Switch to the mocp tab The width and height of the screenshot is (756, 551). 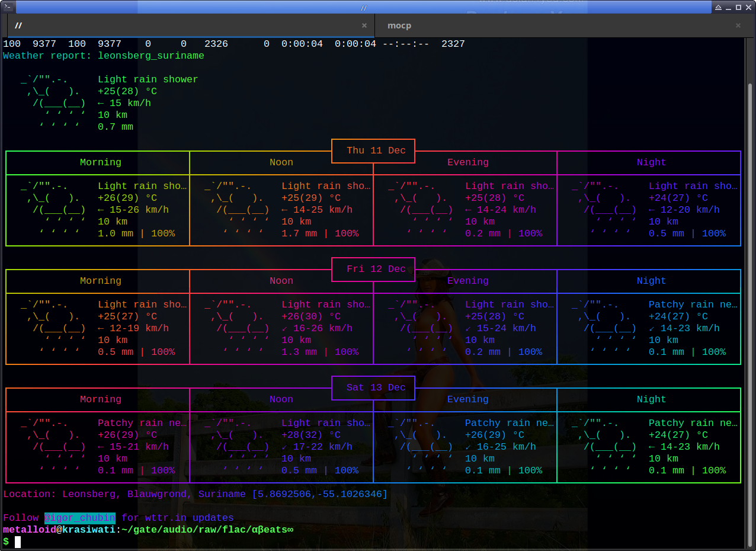pyautogui.click(x=399, y=25)
